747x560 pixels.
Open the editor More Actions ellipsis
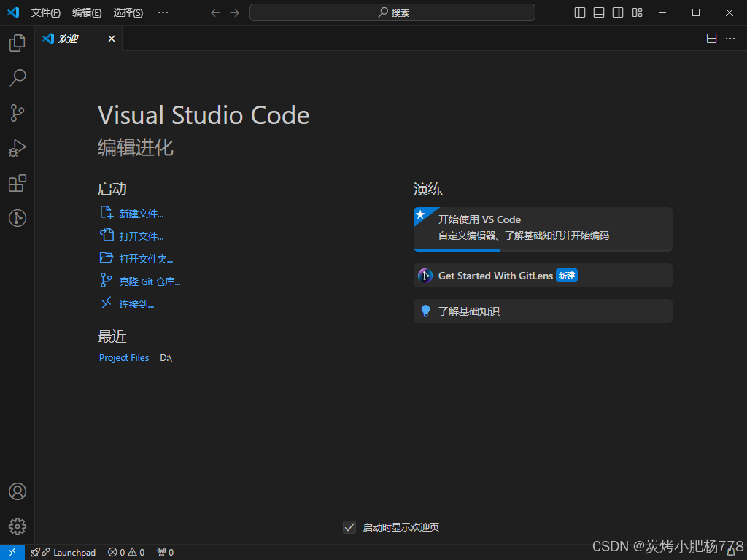[730, 39]
